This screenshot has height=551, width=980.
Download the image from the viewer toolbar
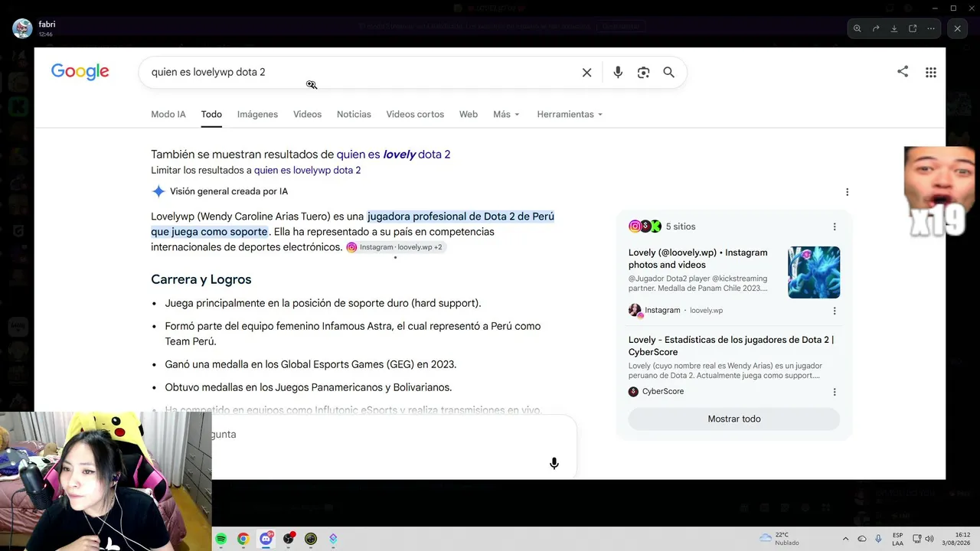click(894, 28)
